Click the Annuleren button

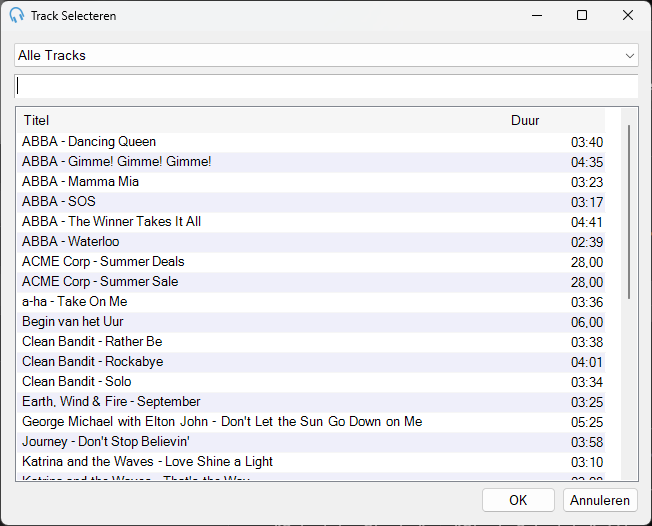coord(600,500)
